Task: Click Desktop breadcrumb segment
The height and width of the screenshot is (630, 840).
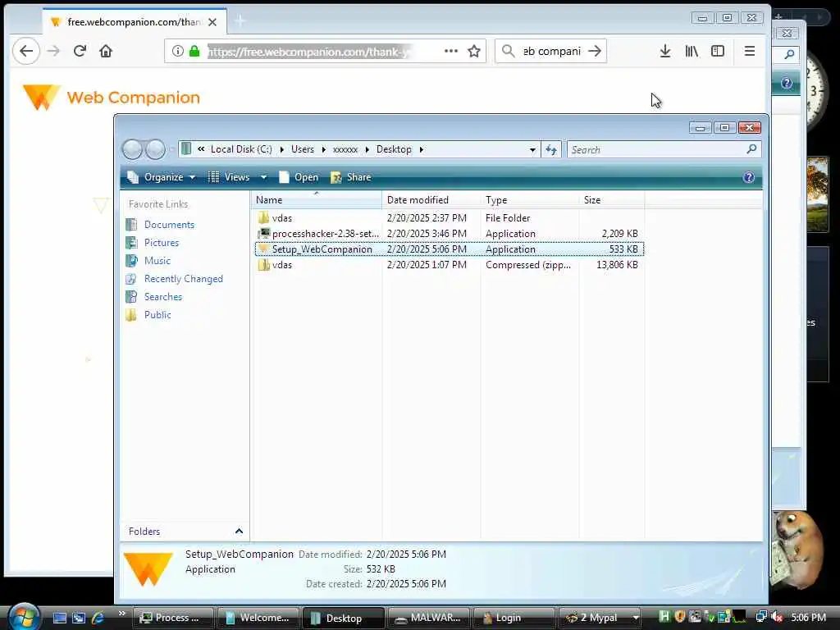Action: (x=394, y=149)
